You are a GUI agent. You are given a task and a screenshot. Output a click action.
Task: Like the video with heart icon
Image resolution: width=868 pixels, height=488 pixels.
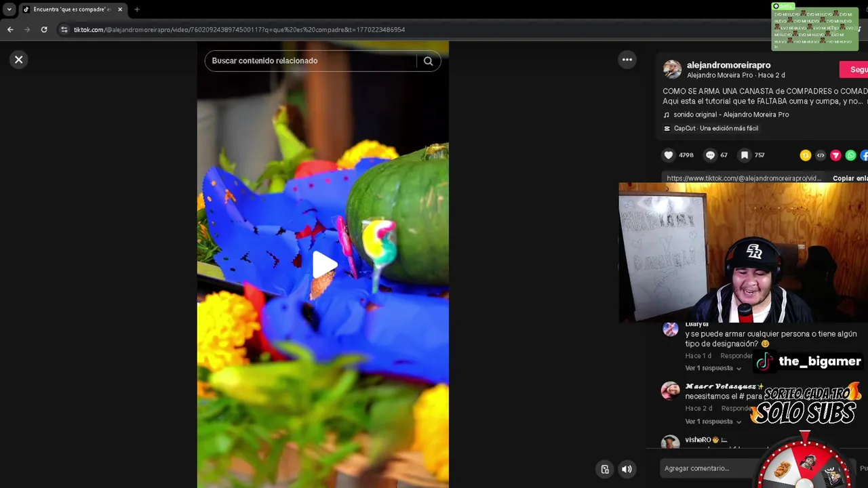tap(669, 155)
